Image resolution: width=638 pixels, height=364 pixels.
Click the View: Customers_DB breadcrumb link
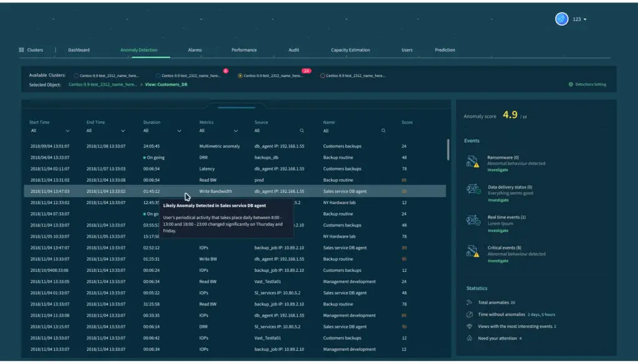tap(166, 85)
